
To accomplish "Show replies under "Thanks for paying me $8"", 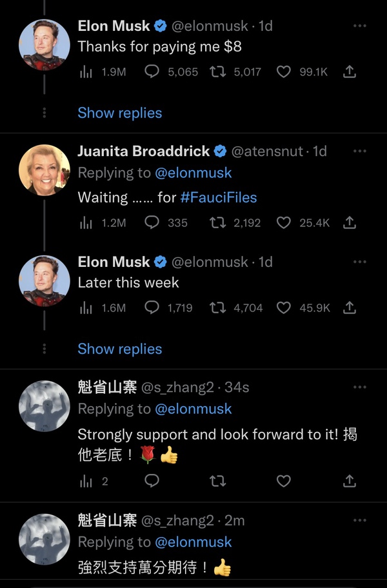I will 120,113.
